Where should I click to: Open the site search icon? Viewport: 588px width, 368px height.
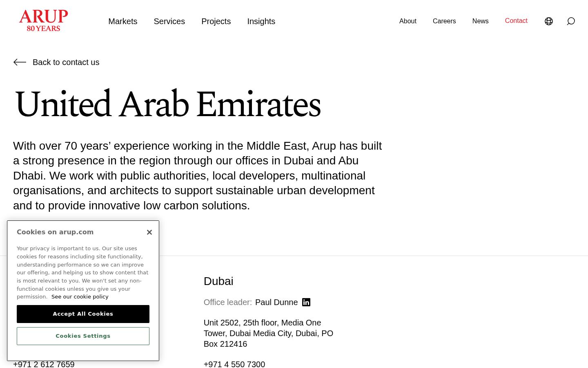coord(571,21)
